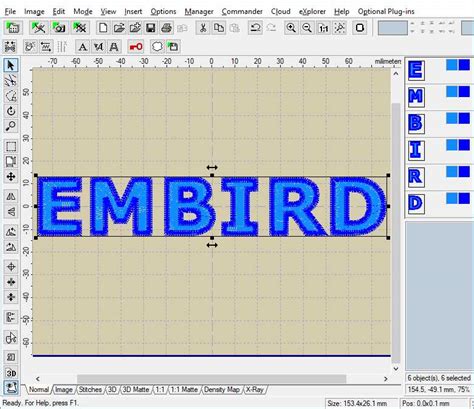Switch to the X-Ray tab
This screenshot has height=409, width=474.
click(254, 389)
